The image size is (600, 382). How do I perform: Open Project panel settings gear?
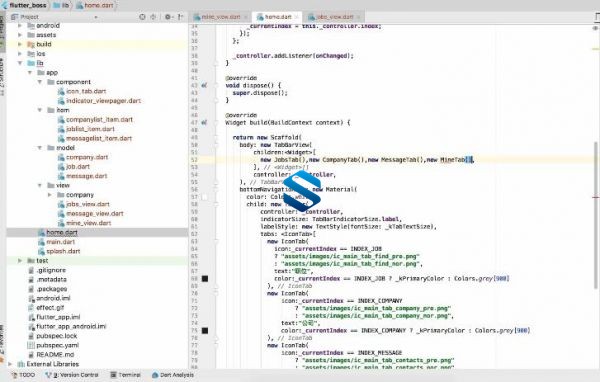tap(168, 17)
